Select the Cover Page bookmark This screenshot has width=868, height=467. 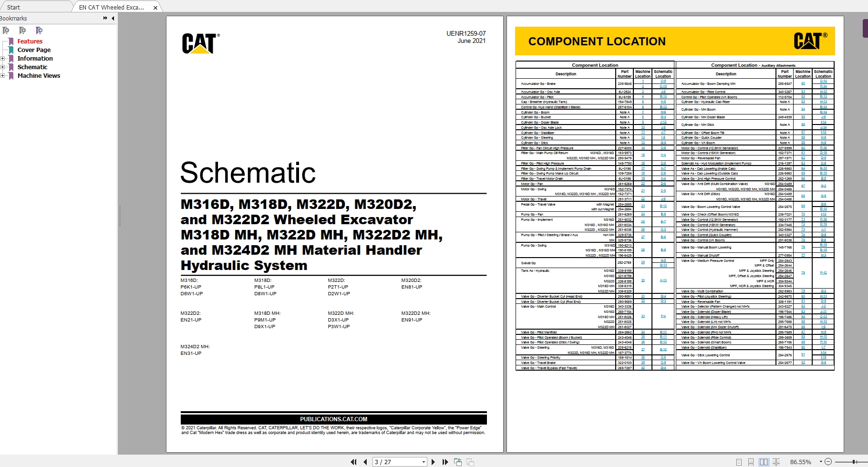[x=34, y=50]
